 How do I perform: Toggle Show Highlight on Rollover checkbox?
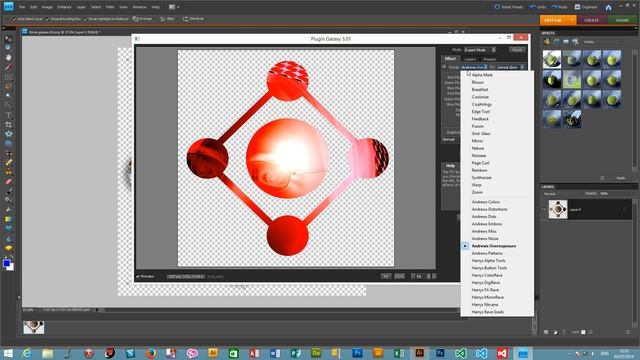(x=86, y=19)
